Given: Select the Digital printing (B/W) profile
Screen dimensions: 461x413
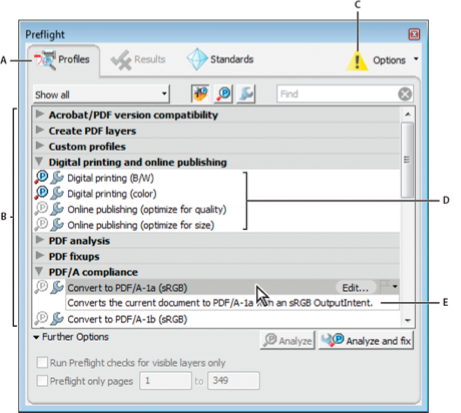Looking at the screenshot, I should 110,178.
